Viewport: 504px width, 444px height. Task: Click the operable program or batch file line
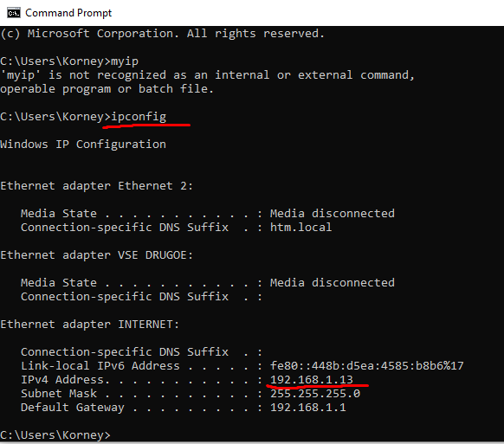107,88
